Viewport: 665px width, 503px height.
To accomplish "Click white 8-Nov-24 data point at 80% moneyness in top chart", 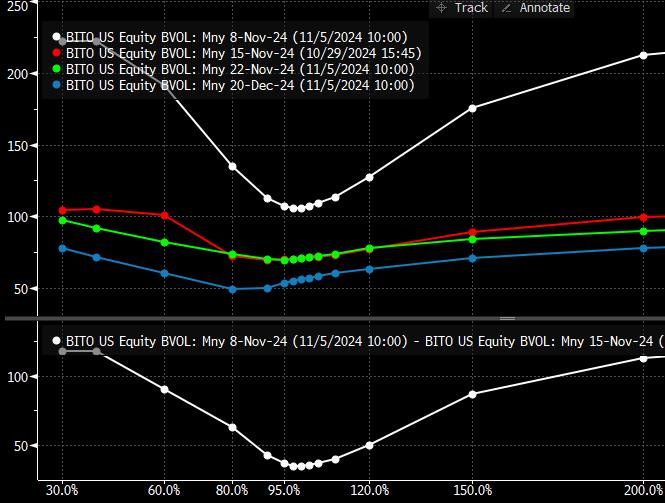I will [x=232, y=167].
